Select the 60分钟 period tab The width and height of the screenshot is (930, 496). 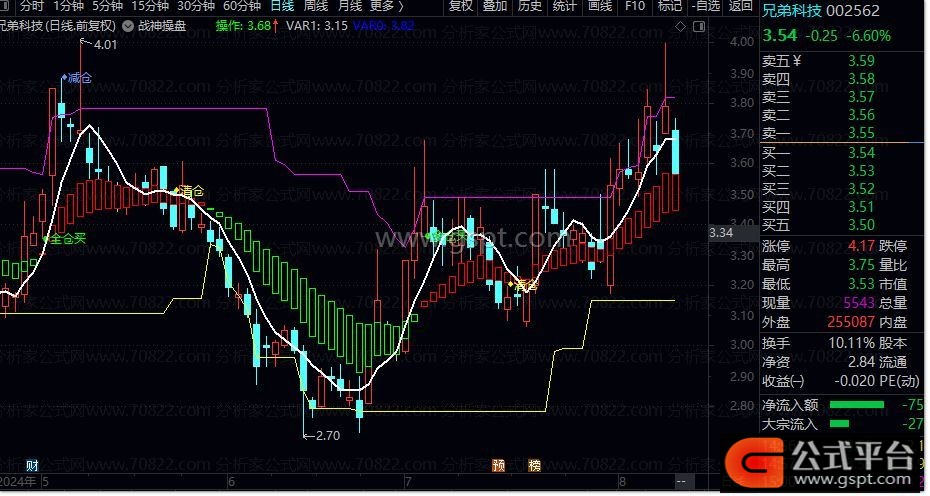[x=242, y=7]
